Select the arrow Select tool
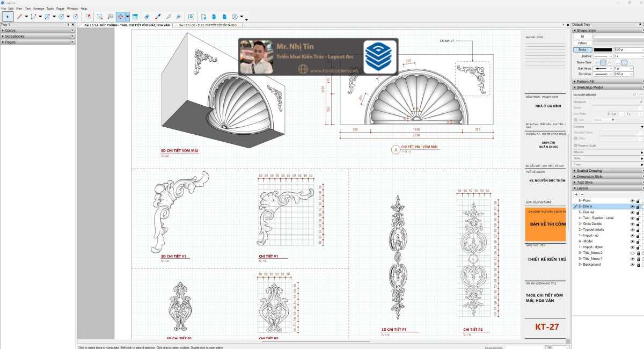The height and width of the screenshot is (349, 644). (8, 17)
